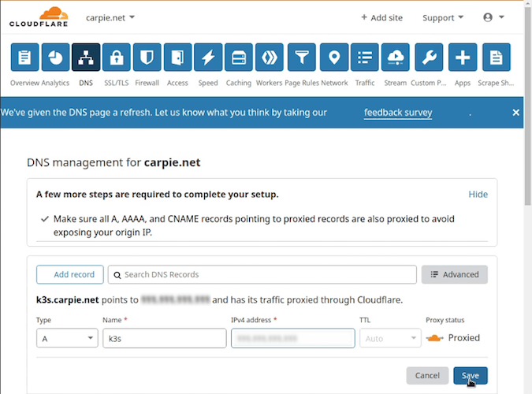Open the Stream cloud icon
The height and width of the screenshot is (394, 532).
pyautogui.click(x=396, y=58)
